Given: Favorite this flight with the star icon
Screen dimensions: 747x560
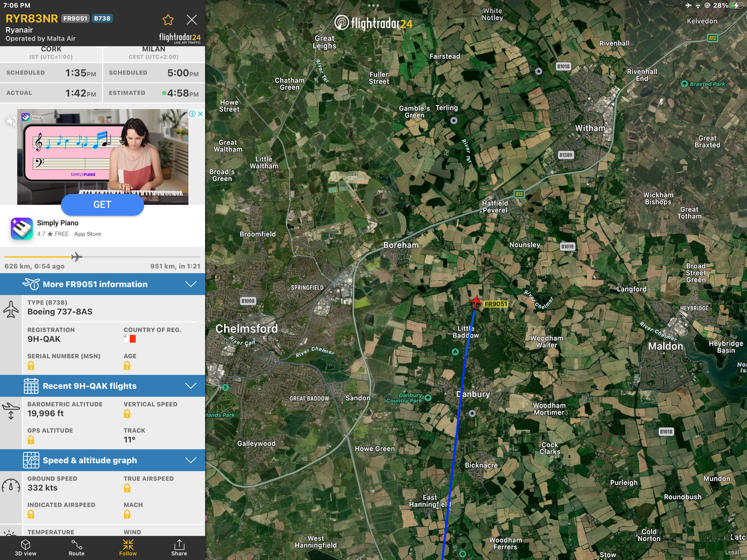Looking at the screenshot, I should [168, 20].
